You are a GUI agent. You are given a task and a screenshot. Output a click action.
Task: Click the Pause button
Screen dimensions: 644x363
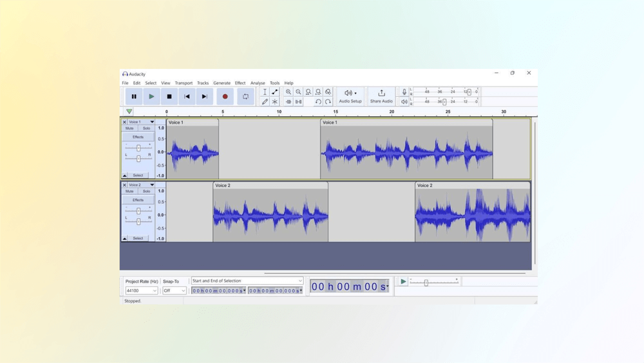tap(134, 97)
